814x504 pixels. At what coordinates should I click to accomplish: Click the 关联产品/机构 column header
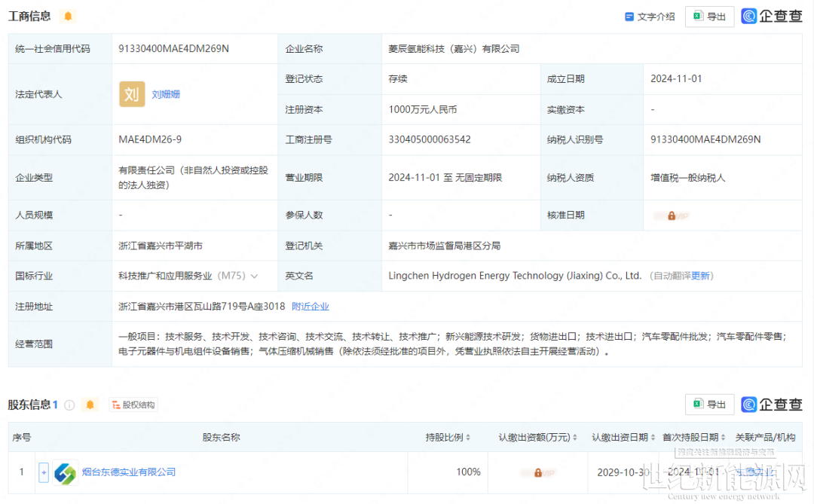[x=765, y=438]
